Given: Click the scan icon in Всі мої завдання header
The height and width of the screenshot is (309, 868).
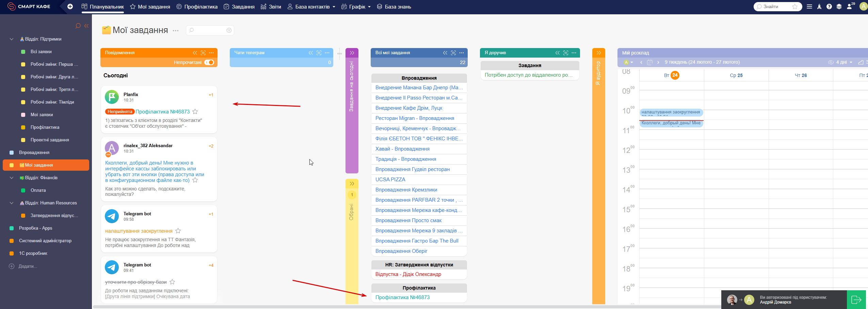Looking at the screenshot, I should (x=453, y=53).
